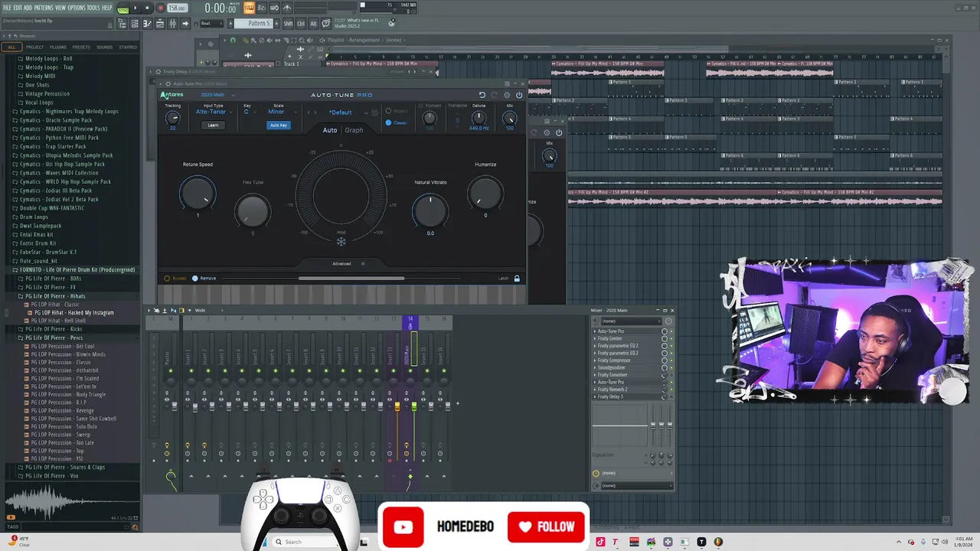
Task: Collapse PG Life Of Pierre - Hihats folder
Action: tap(55, 295)
